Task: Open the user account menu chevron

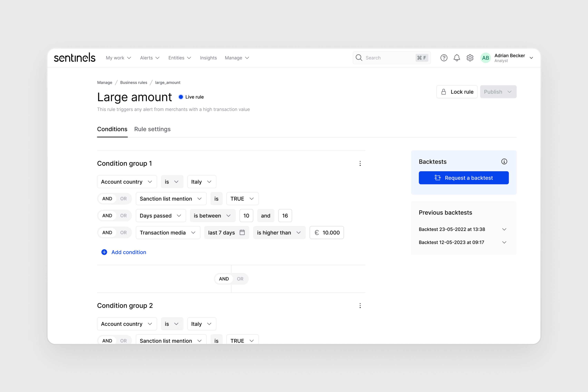Action: [x=531, y=58]
